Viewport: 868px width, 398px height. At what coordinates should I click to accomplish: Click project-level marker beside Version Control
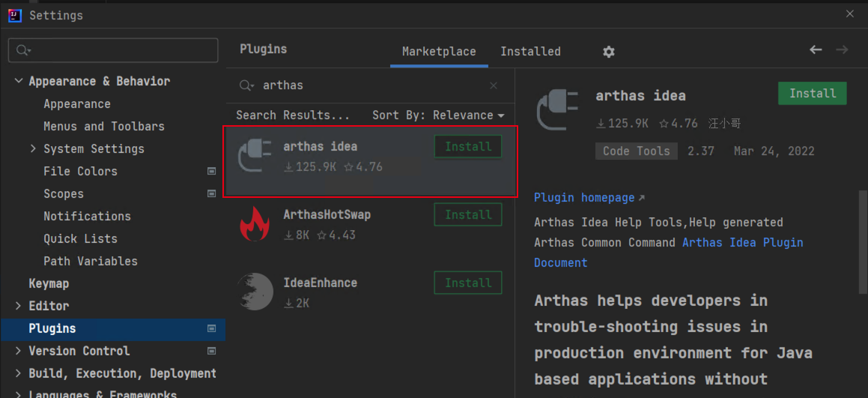pos(211,351)
